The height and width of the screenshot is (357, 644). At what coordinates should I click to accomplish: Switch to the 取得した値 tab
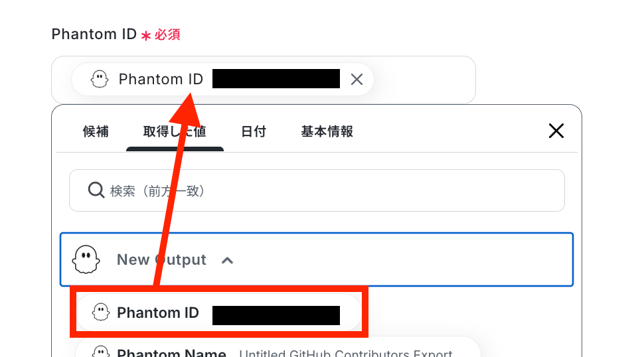point(175,131)
